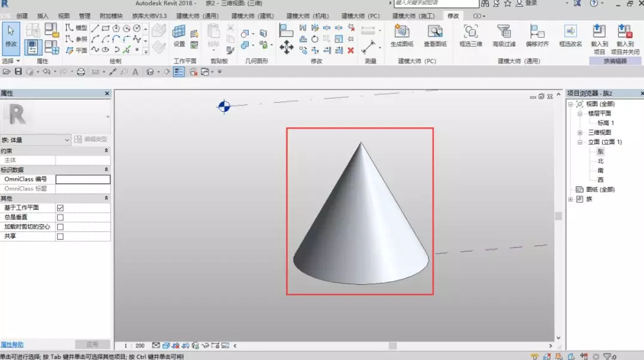
Task: Click the OmniClass 编号 input field
Action: (x=83, y=179)
